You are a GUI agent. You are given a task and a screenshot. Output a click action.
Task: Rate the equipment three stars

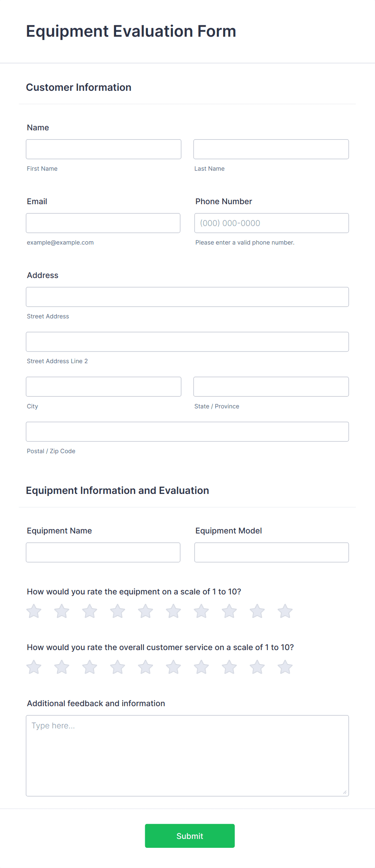click(x=90, y=611)
